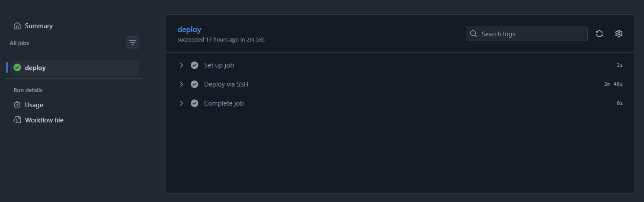Select the deploy job in sidebar
Screen dimensions: 644x202
(35, 67)
